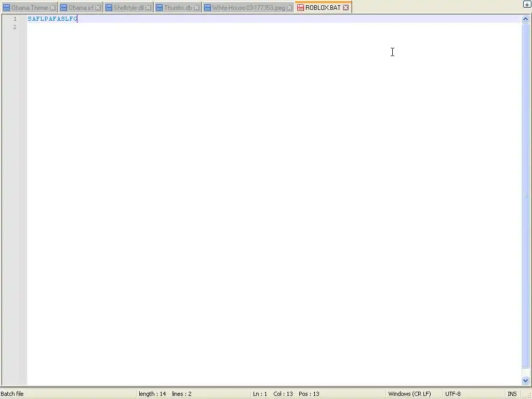Close the Obama.icl tab
This screenshot has height=399, width=532.
pyautogui.click(x=98, y=7)
